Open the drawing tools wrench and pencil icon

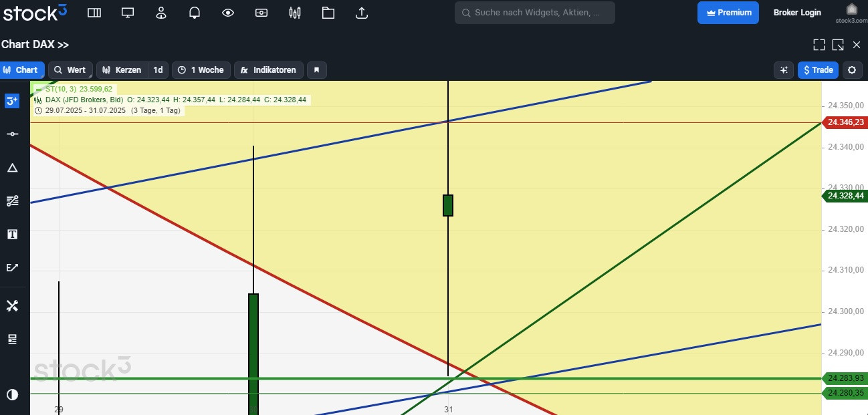point(12,306)
